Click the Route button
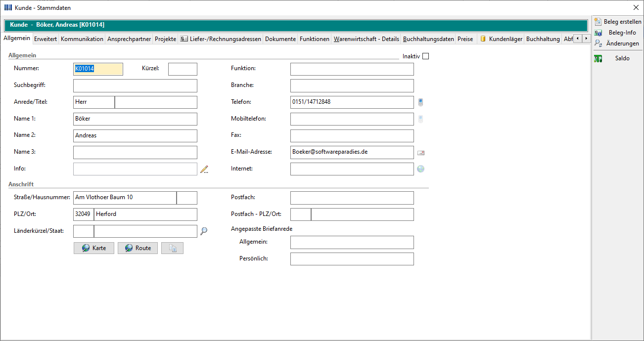 pos(138,248)
